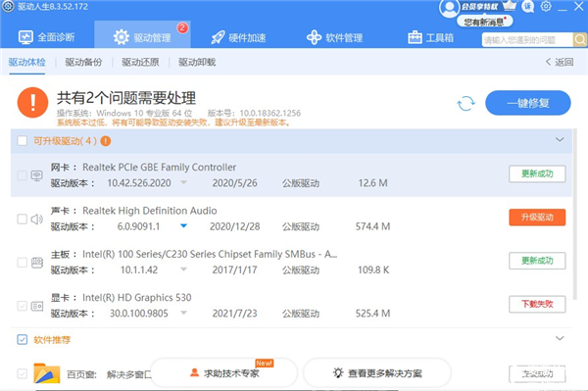Select the 驱动备份 sub-tab
The width and height of the screenshot is (588, 391).
pyautogui.click(x=83, y=63)
